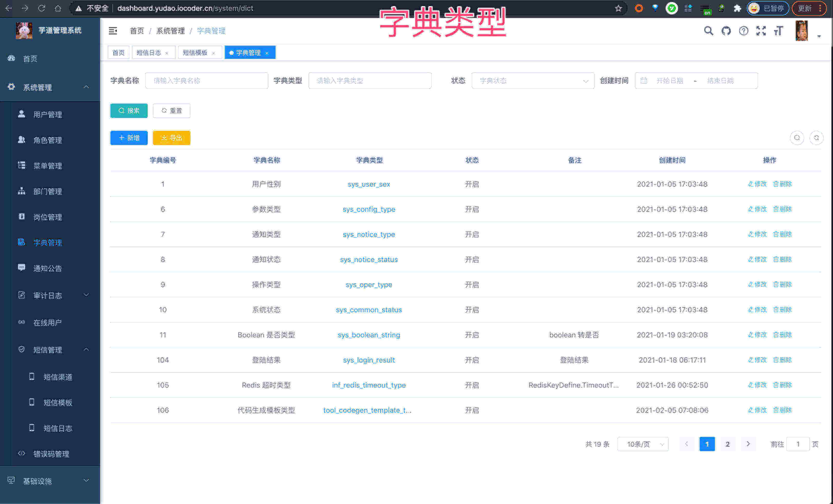Click the 新增 button to add dictionary
833x504 pixels.
pyautogui.click(x=129, y=137)
